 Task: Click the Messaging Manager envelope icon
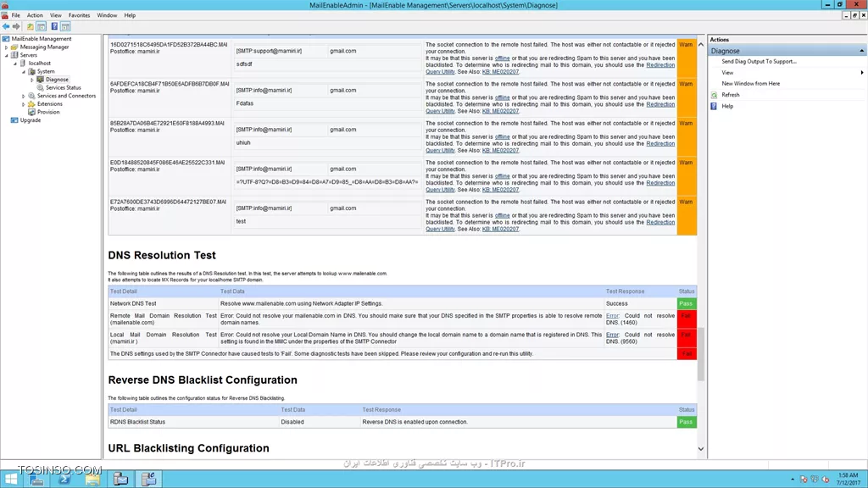(14, 47)
